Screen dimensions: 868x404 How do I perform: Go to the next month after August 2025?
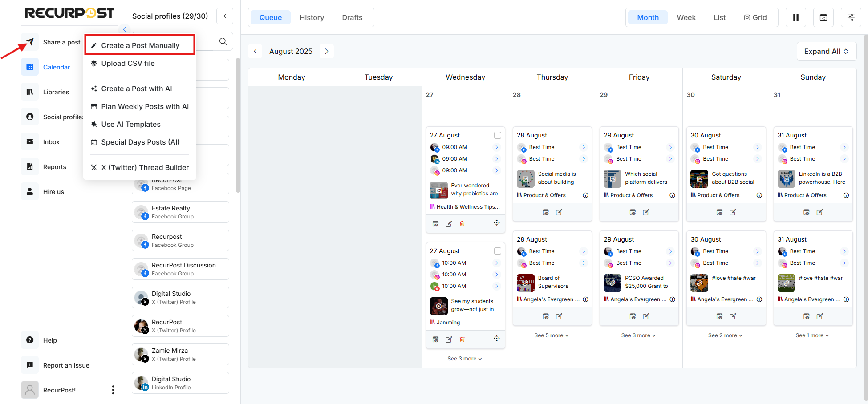coord(327,51)
